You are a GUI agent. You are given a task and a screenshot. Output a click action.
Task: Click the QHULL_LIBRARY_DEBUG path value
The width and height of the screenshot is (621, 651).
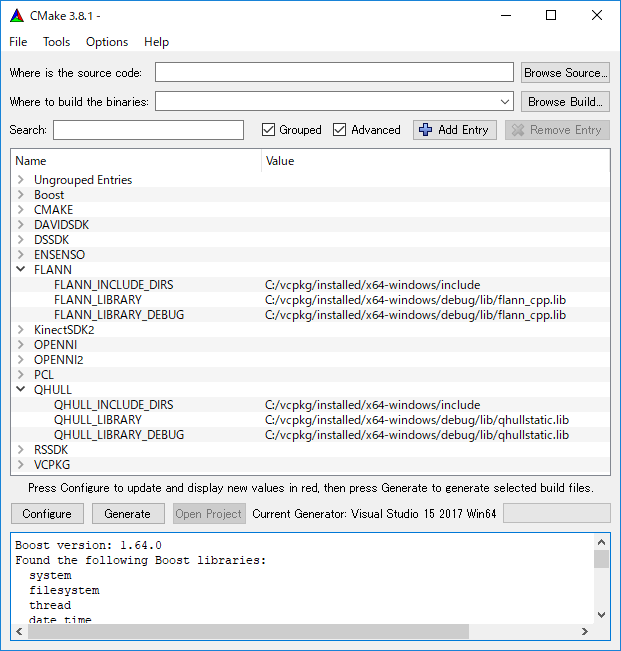pyautogui.click(x=417, y=435)
